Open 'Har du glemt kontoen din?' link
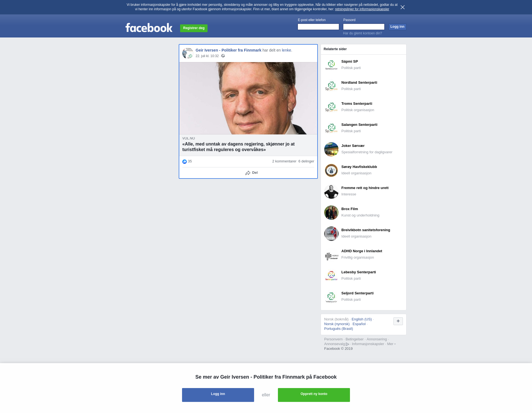The image size is (532, 413). point(362,33)
